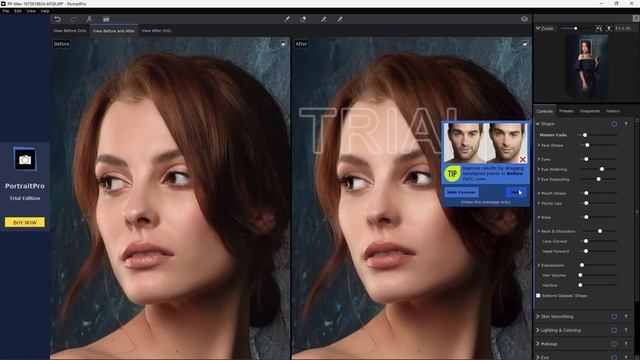Viewport: 640px width, 360px height.
Task: Click the Skin Smoothing section arrow icon
Action: (x=626, y=316)
